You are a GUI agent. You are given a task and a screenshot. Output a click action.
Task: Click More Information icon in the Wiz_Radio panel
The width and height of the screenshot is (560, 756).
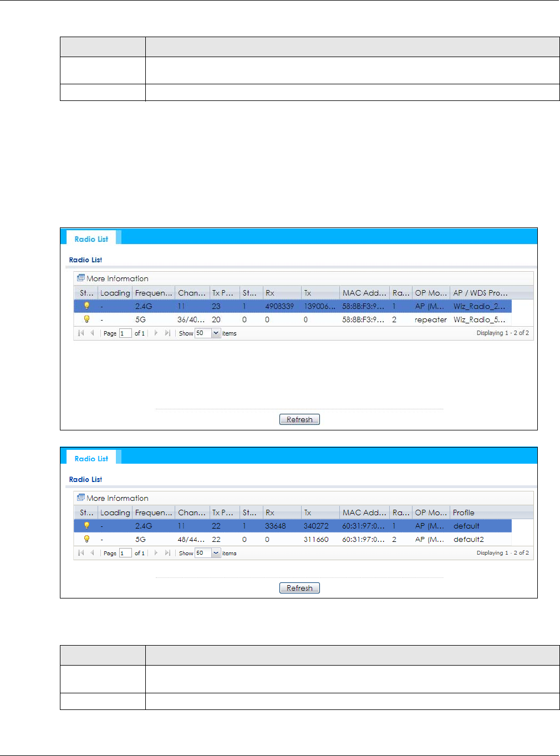[x=81, y=278]
